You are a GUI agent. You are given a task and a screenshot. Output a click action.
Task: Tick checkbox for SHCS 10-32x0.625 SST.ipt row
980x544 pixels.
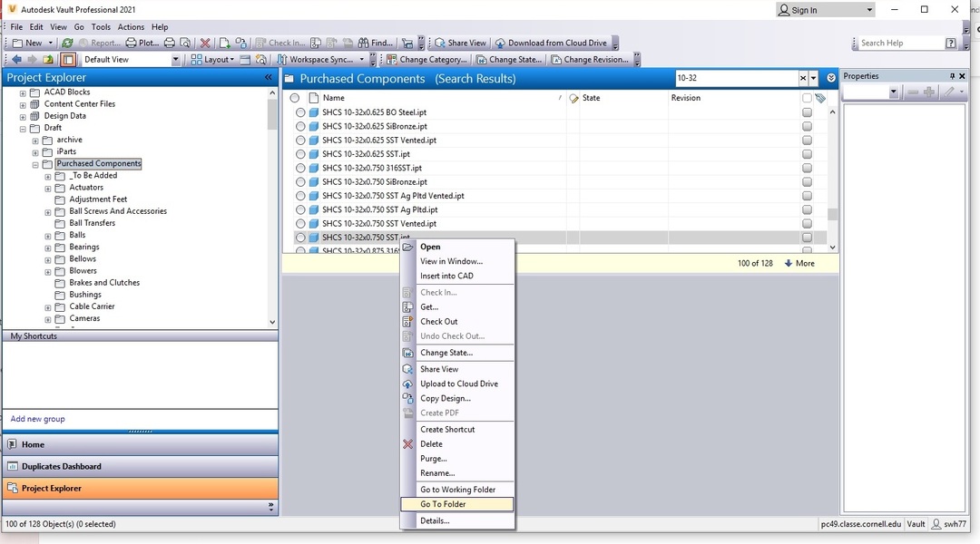pyautogui.click(x=807, y=154)
